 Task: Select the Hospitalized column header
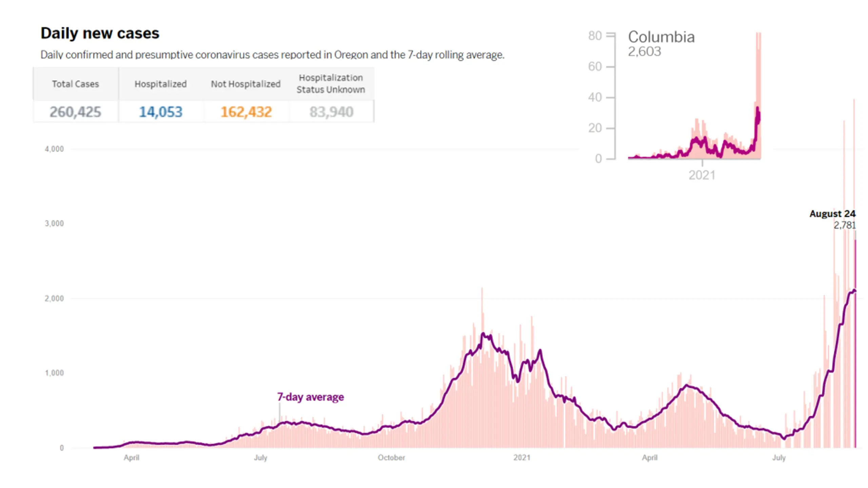tap(161, 84)
